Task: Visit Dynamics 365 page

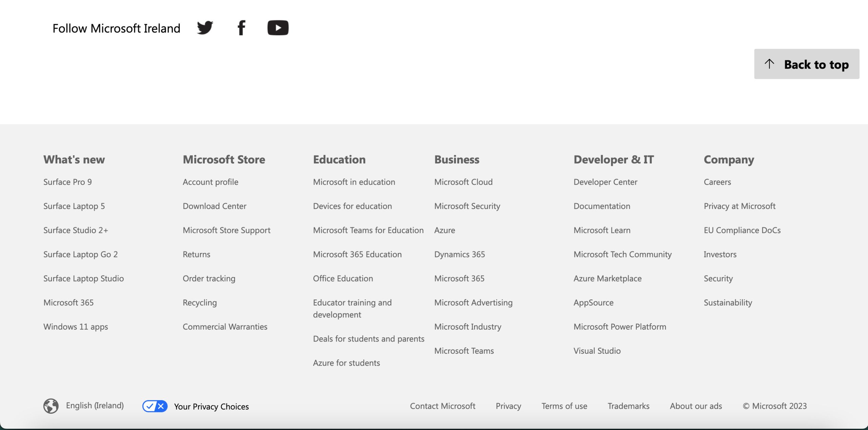Action: click(x=459, y=254)
